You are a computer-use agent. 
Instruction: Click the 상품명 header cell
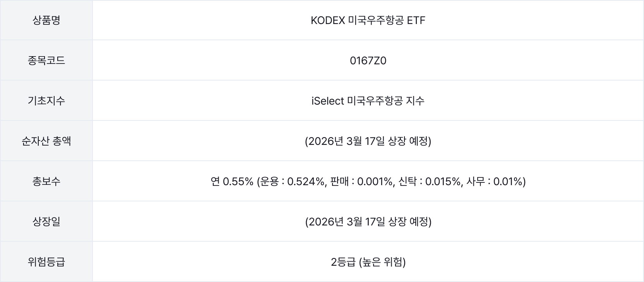[x=46, y=20]
